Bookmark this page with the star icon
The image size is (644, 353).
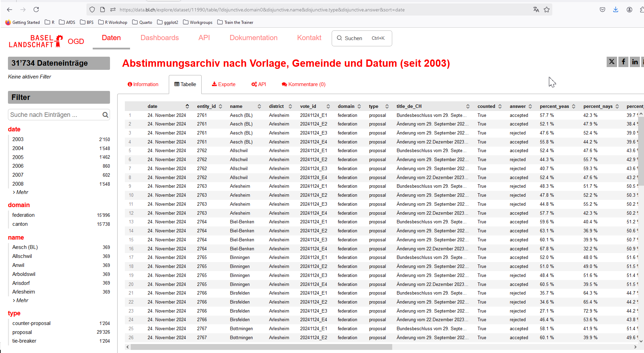[546, 10]
